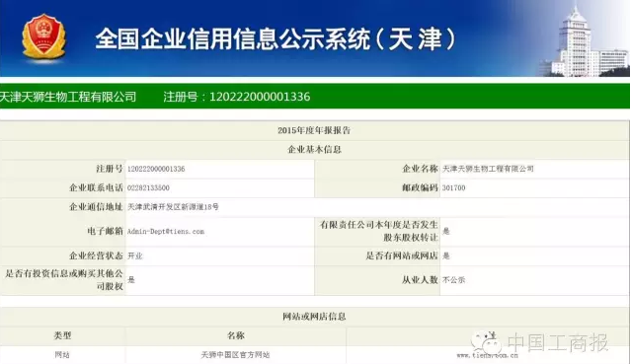Select company name 天津天狮生物工程有限公司 in green bar

point(68,97)
